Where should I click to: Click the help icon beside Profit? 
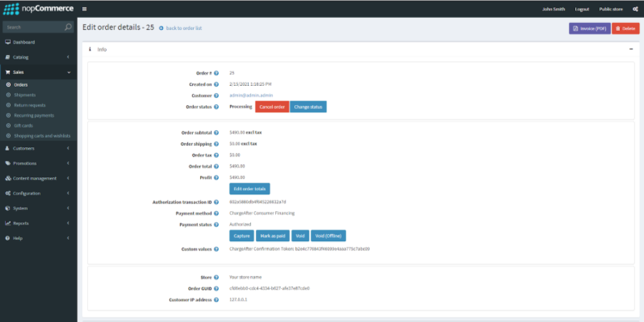tap(216, 177)
